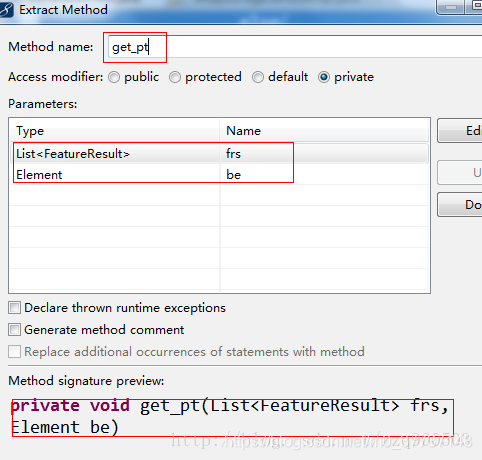Viewport: 482px width, 460px height.
Task: Click the Replace additional occurrences checkbox
Action: [14, 352]
